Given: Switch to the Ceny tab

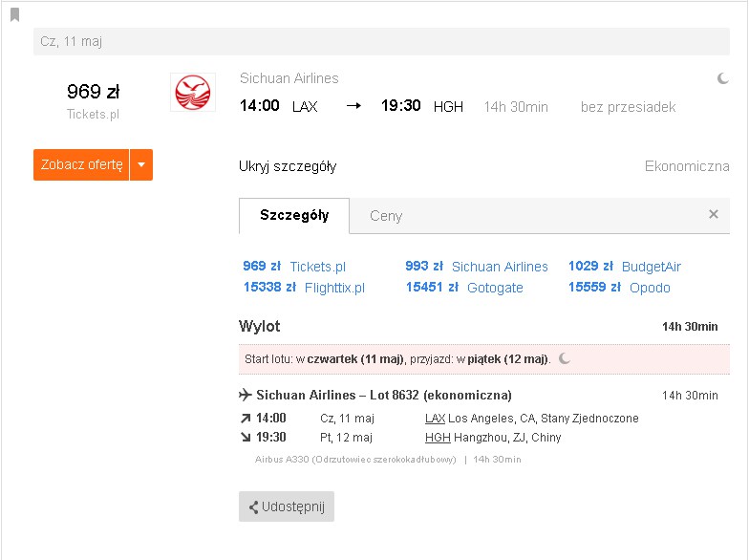Looking at the screenshot, I should pos(386,216).
